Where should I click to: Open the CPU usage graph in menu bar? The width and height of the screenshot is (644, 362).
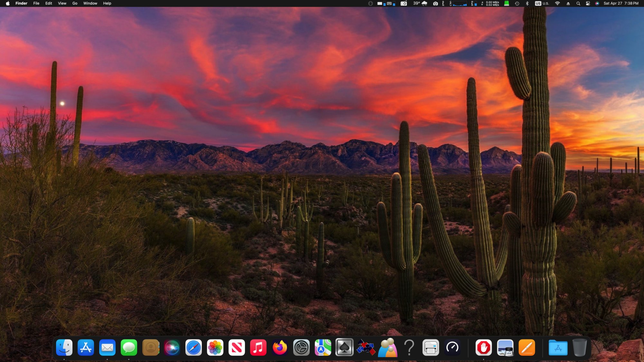(459, 3)
